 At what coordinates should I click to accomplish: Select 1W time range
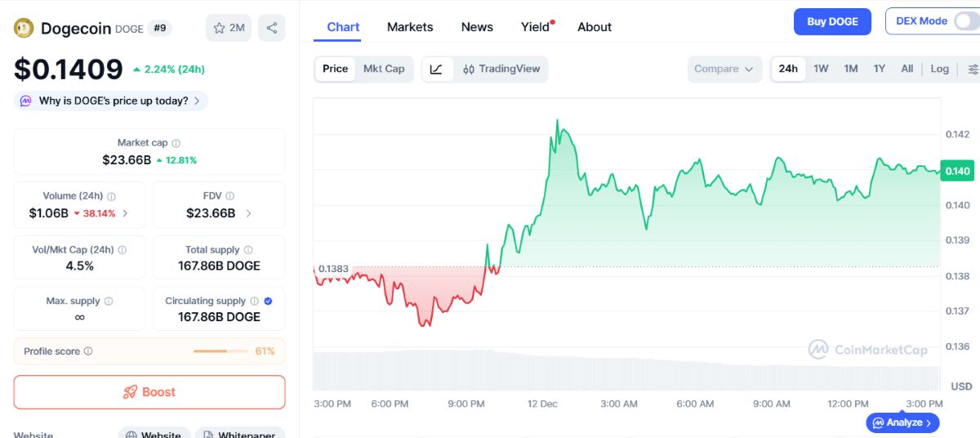[x=821, y=69]
